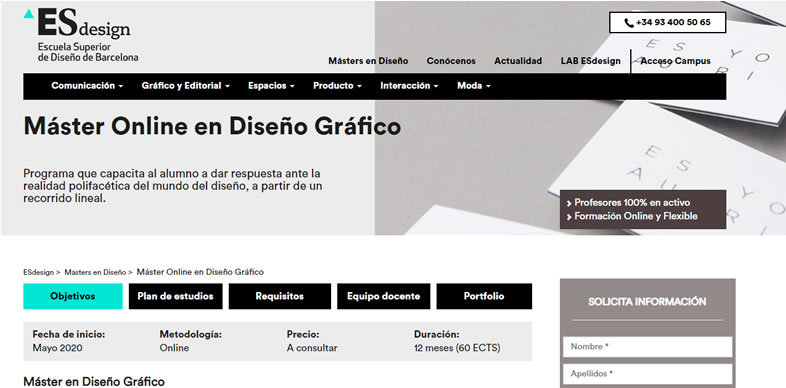786x388 pixels.
Task: Click 'Profesores 100% en activo' text
Action: click(632, 203)
